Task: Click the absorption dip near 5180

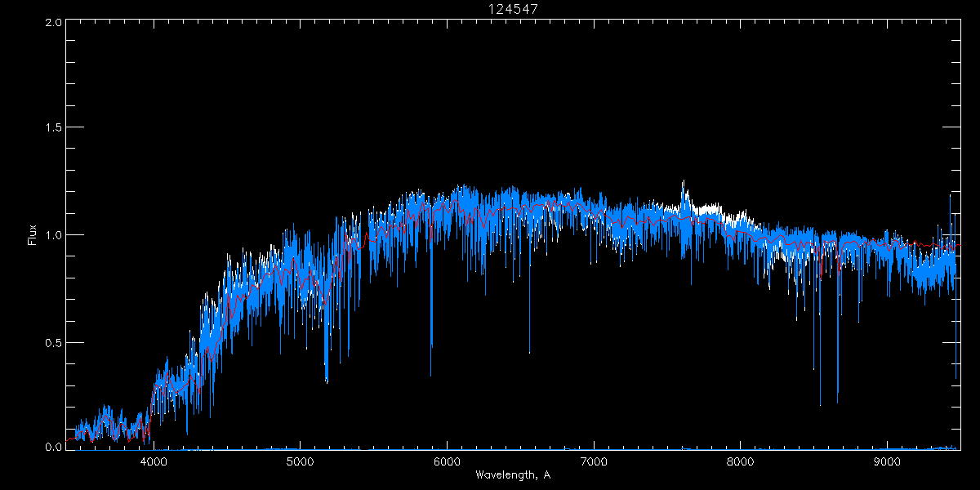Action: [x=327, y=381]
